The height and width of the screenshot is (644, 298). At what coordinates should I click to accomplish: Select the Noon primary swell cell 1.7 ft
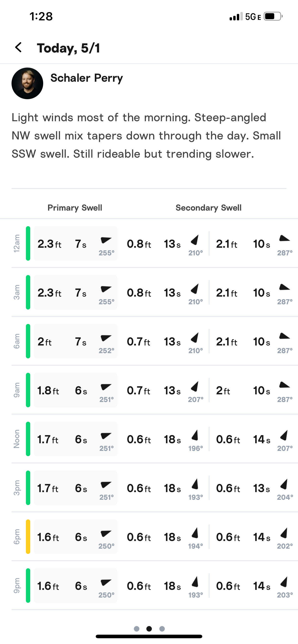click(48, 439)
